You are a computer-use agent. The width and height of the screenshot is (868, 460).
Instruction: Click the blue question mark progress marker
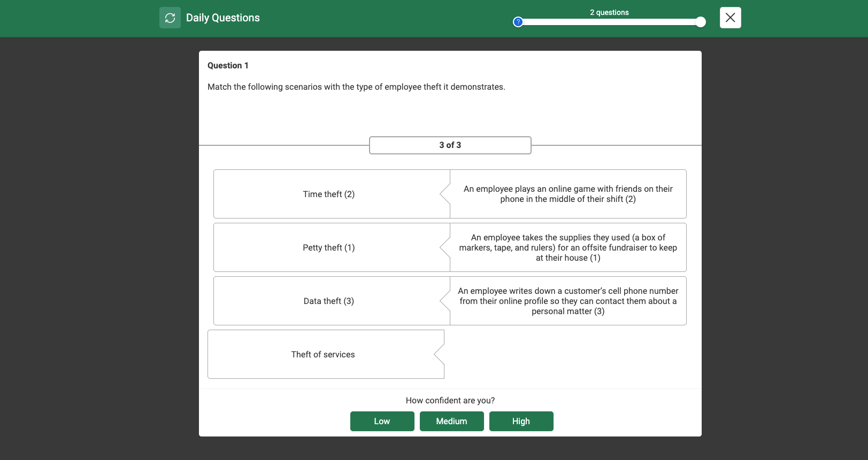[x=518, y=22]
